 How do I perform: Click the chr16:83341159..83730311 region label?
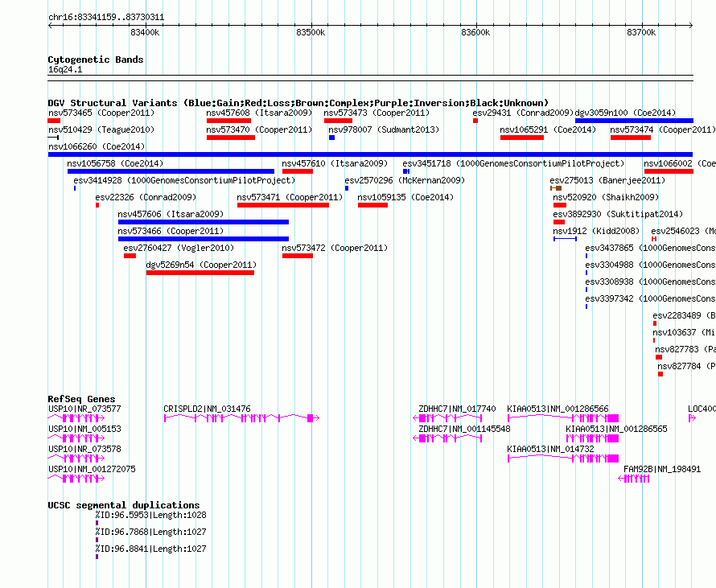point(106,18)
